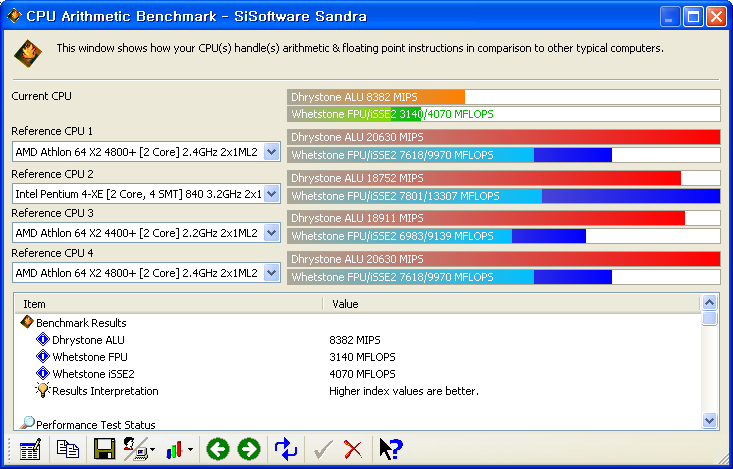Expand the Reference CPU 1 dropdown arrow
Viewport: 733px width, 469px height.
(272, 152)
